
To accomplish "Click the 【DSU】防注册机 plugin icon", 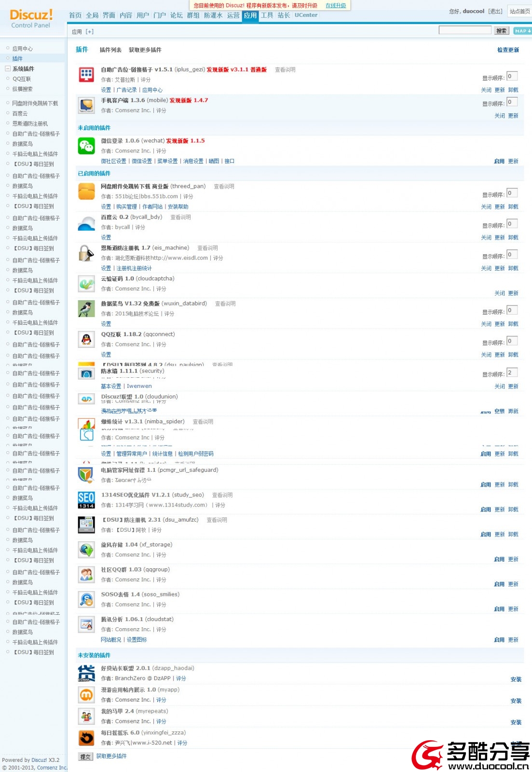I will (x=86, y=525).
